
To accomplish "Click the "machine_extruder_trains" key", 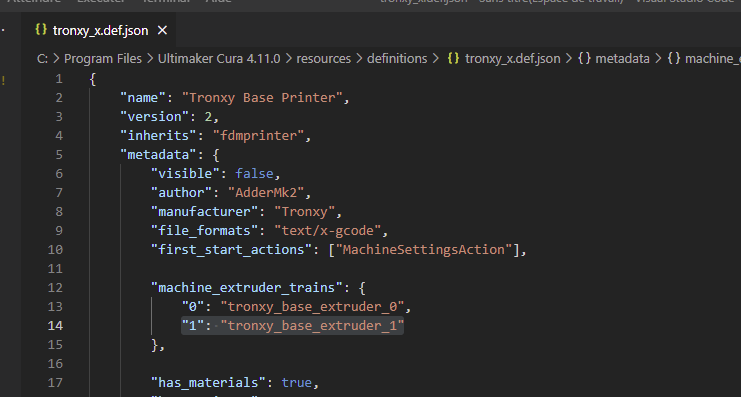I will click(247, 287).
